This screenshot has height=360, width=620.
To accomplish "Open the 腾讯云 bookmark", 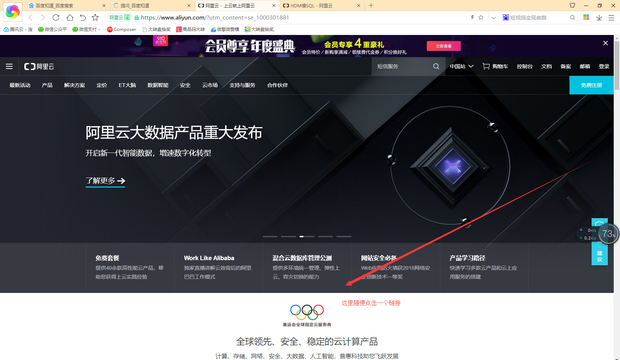I will click(x=18, y=29).
